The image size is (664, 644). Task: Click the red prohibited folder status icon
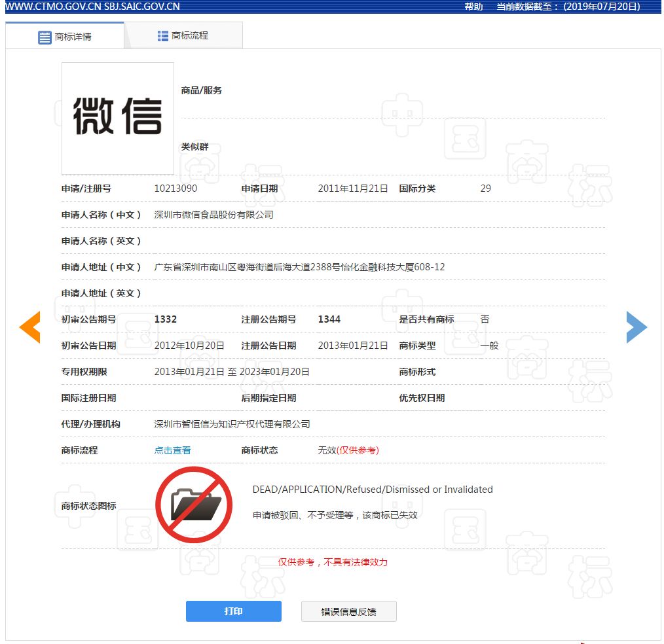[194, 505]
